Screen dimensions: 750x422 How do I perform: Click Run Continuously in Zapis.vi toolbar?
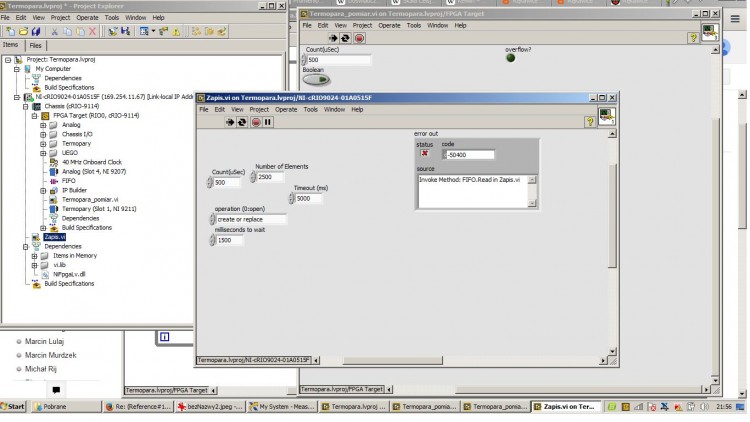242,122
